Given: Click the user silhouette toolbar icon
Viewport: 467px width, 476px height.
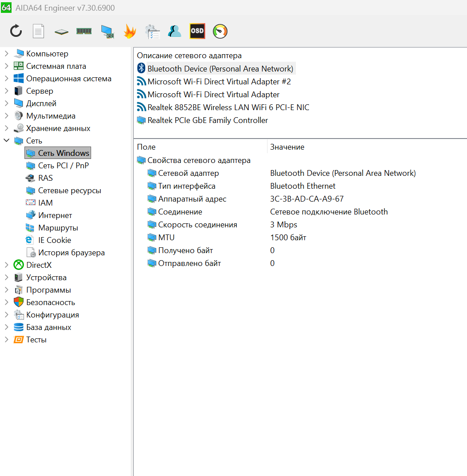Looking at the screenshot, I should pos(175,31).
